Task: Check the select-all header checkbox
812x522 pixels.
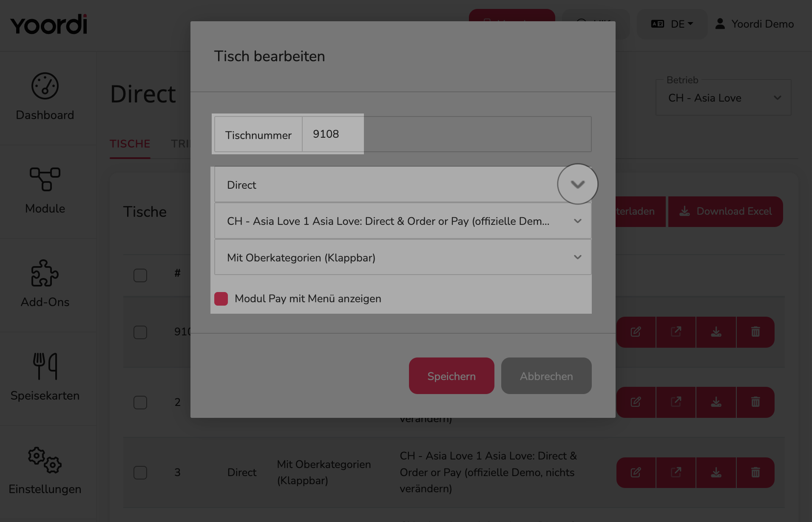Action: 140,275
